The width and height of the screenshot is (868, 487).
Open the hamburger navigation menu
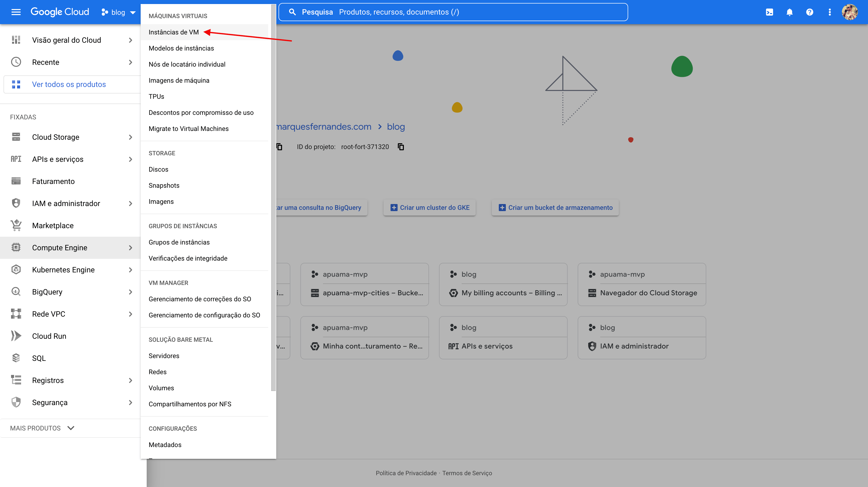16,12
